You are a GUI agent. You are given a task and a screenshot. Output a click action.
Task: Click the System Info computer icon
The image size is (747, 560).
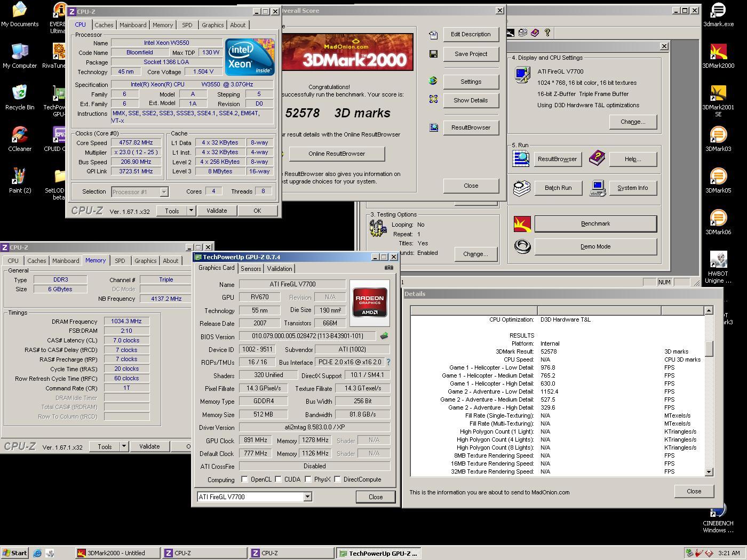[x=598, y=188]
